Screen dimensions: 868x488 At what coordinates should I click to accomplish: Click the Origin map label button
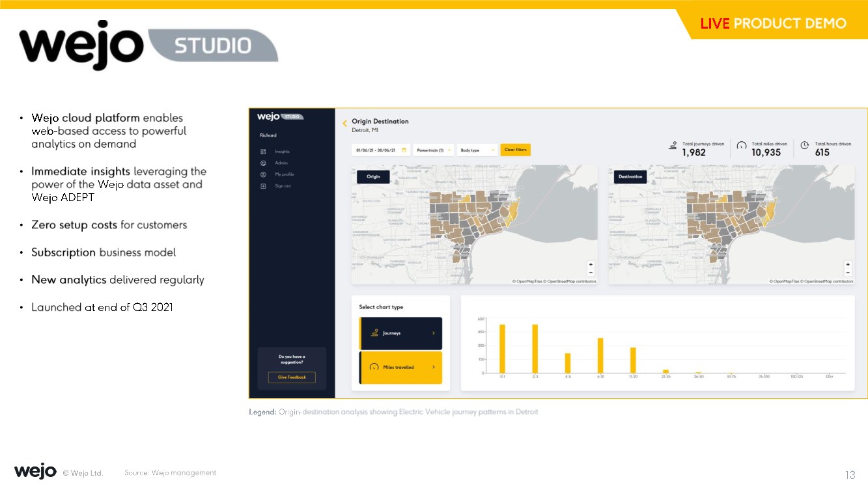point(373,176)
